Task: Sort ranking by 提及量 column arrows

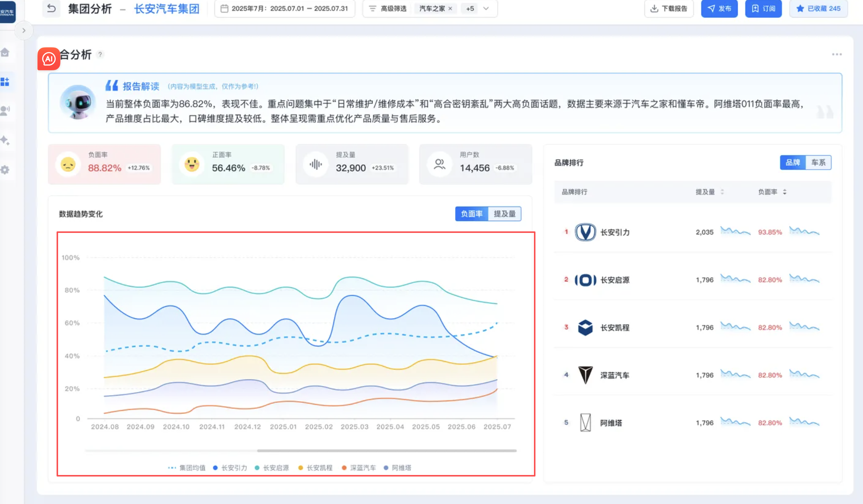Action: (722, 192)
